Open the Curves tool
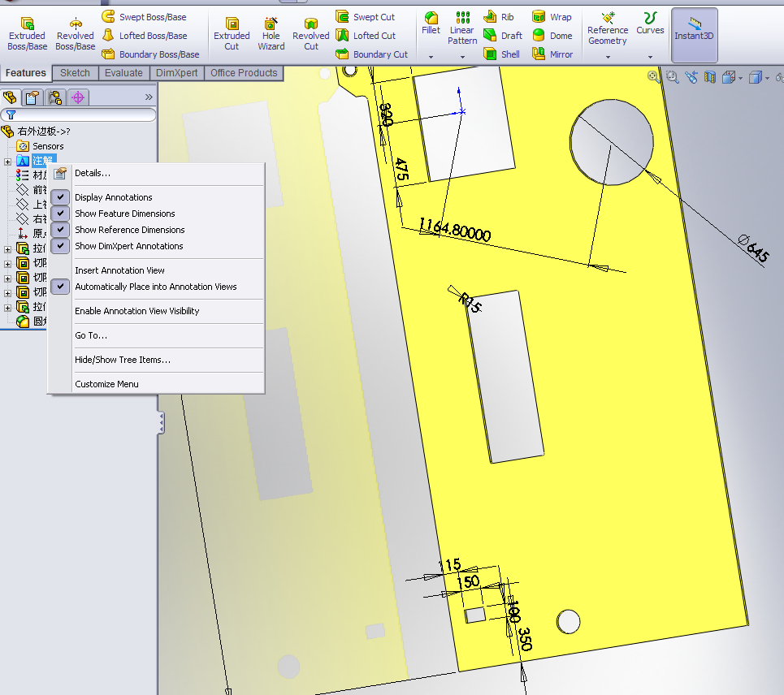The image size is (784, 695). [x=650, y=23]
